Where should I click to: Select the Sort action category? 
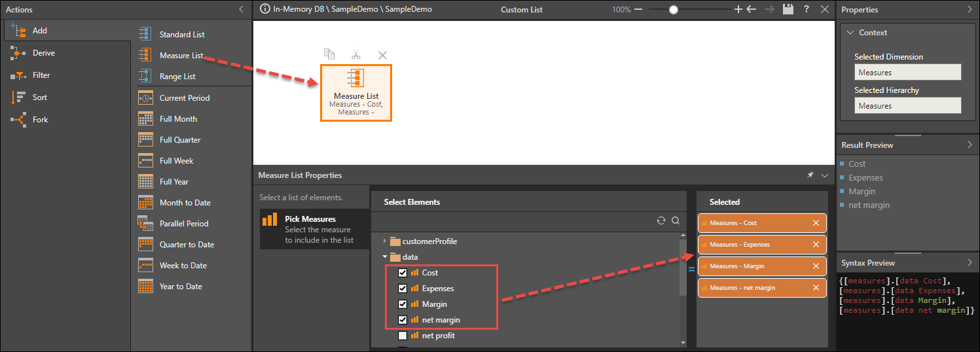pos(39,97)
